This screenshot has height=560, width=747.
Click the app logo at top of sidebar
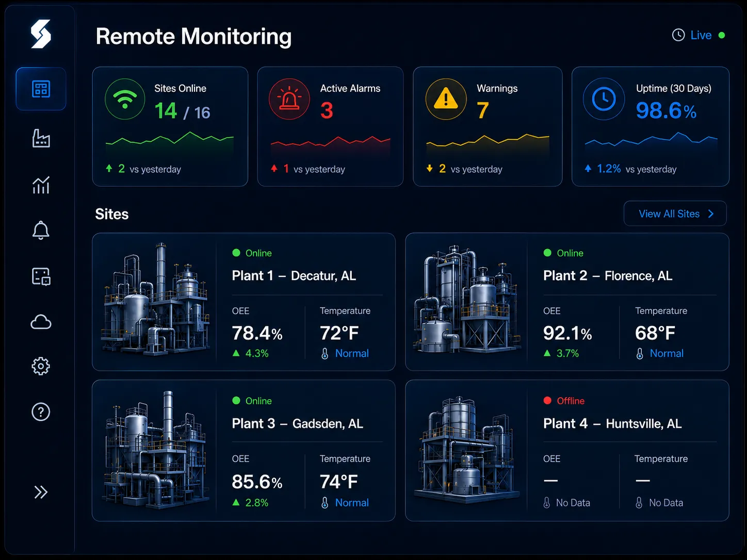[41, 34]
